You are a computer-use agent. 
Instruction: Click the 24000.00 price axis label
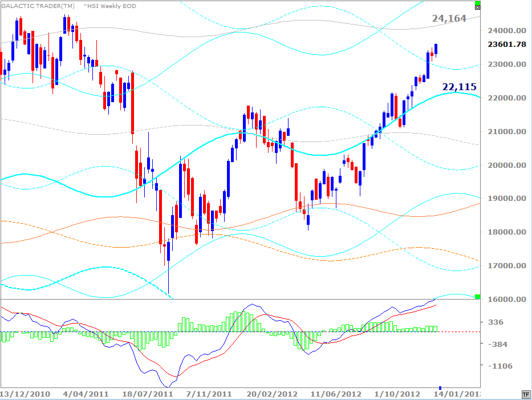507,31
